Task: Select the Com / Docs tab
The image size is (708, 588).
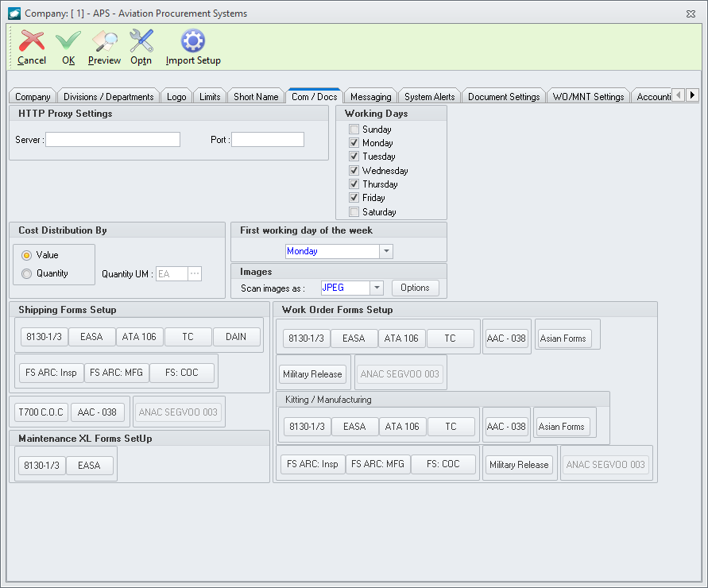Action: pos(314,97)
